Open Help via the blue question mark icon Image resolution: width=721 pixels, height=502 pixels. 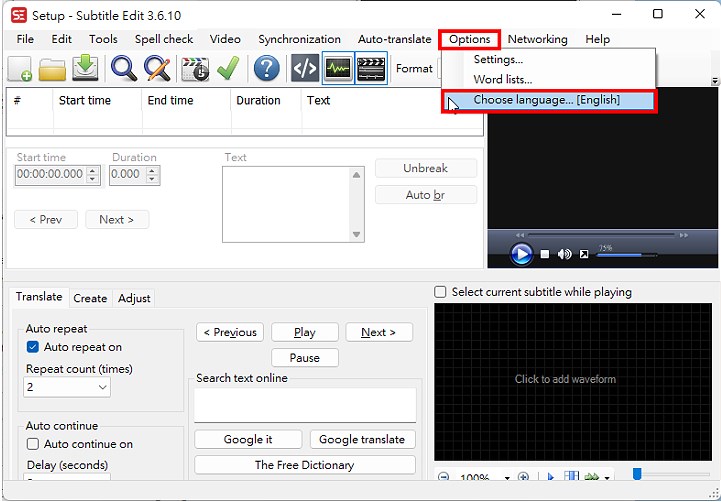[266, 68]
